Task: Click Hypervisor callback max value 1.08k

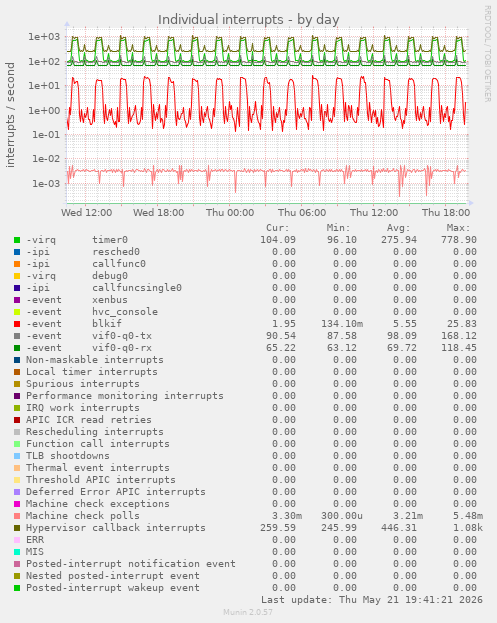Action: 468,528
